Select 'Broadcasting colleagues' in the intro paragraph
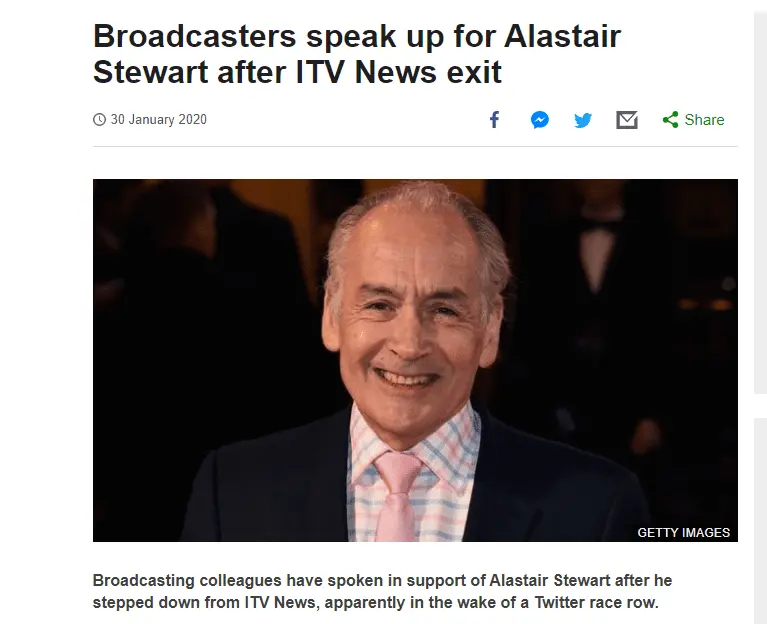 187,580
